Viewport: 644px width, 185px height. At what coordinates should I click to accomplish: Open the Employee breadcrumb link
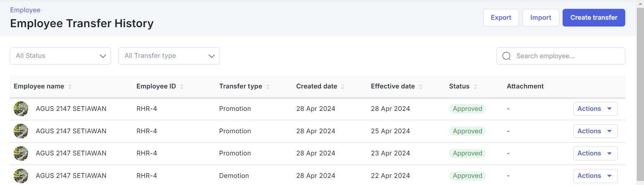point(25,10)
